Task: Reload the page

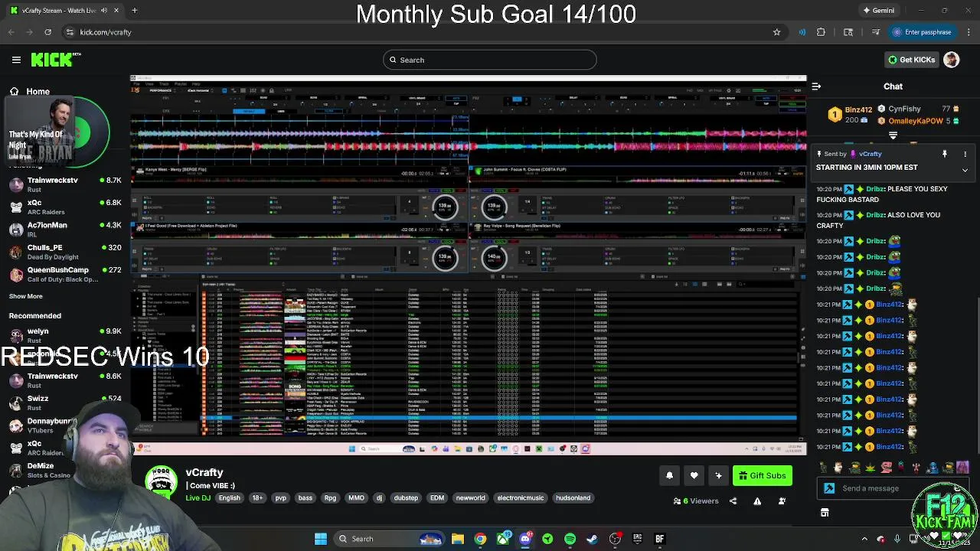Action: [47, 32]
